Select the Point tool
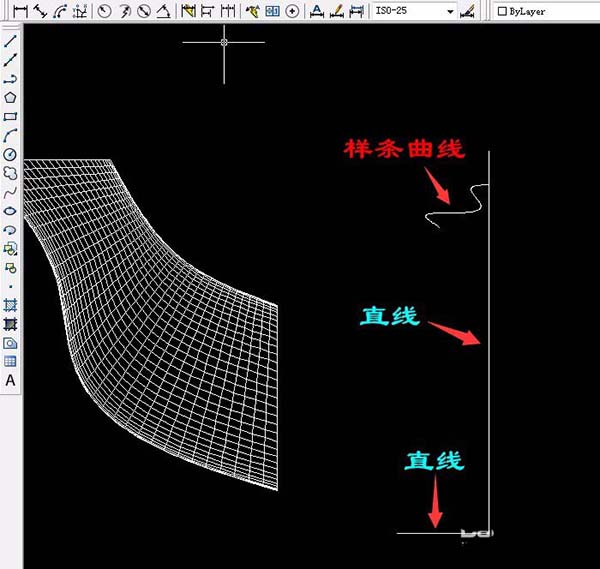This screenshot has width=600, height=569. coord(10,286)
